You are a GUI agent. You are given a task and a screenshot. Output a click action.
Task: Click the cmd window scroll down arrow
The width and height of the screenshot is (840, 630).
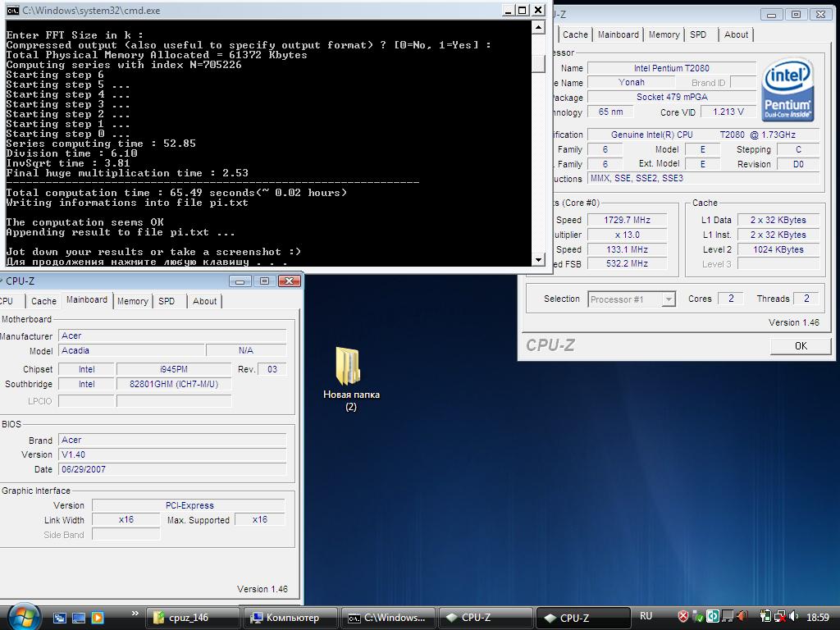click(538, 260)
